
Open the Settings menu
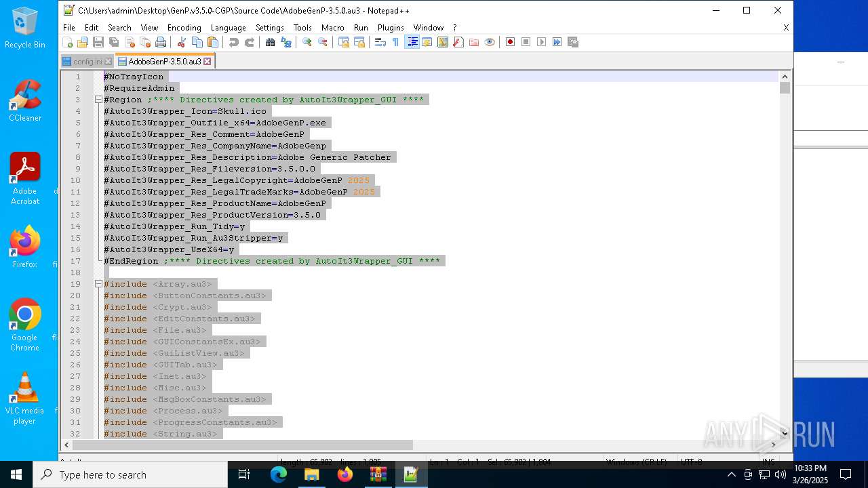[x=270, y=28]
